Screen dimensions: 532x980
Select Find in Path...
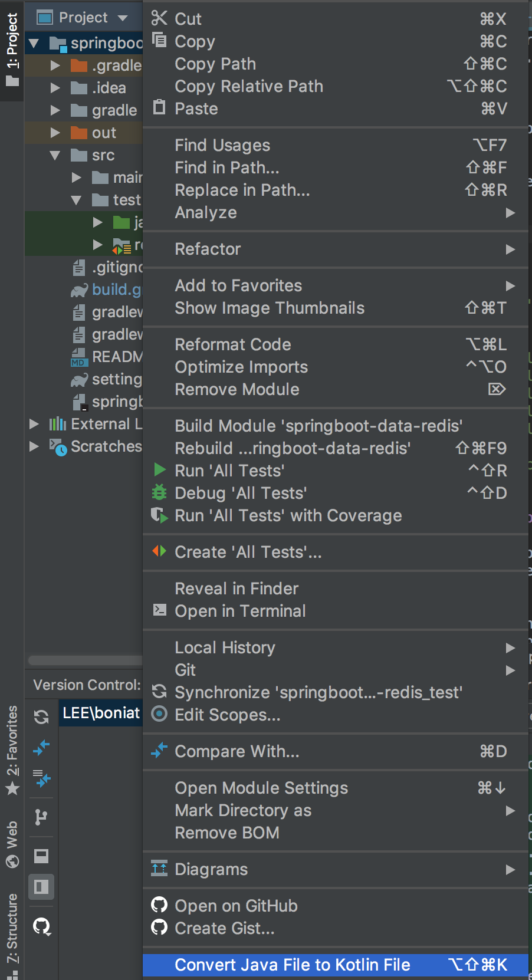pos(336,167)
